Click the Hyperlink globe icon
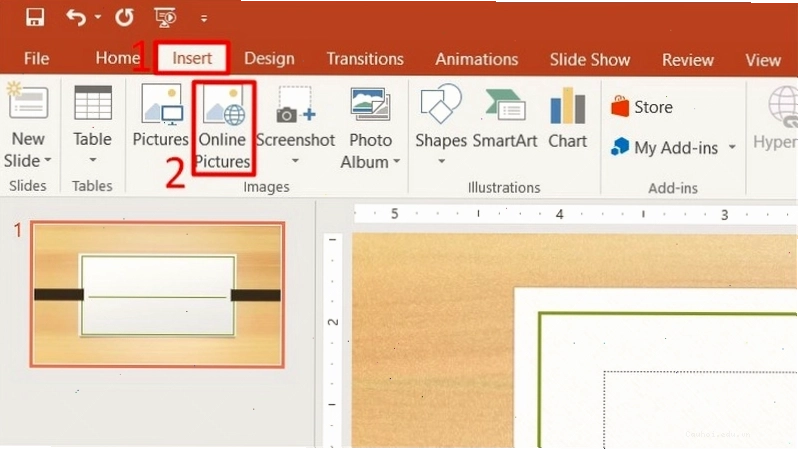 pos(784,106)
